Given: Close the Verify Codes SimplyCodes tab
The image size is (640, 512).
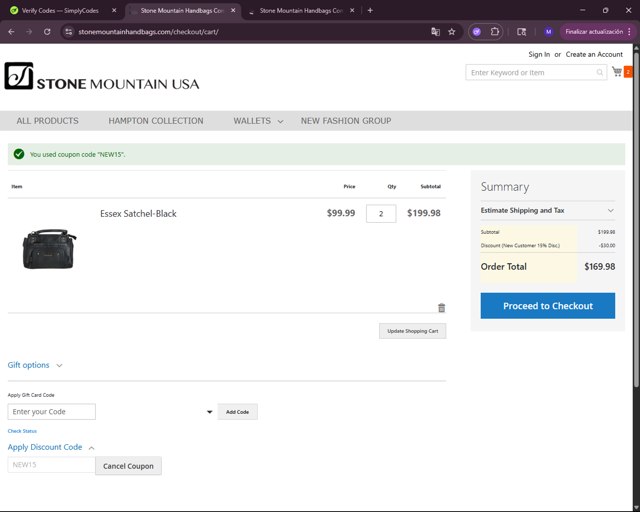Looking at the screenshot, I should (x=114, y=11).
